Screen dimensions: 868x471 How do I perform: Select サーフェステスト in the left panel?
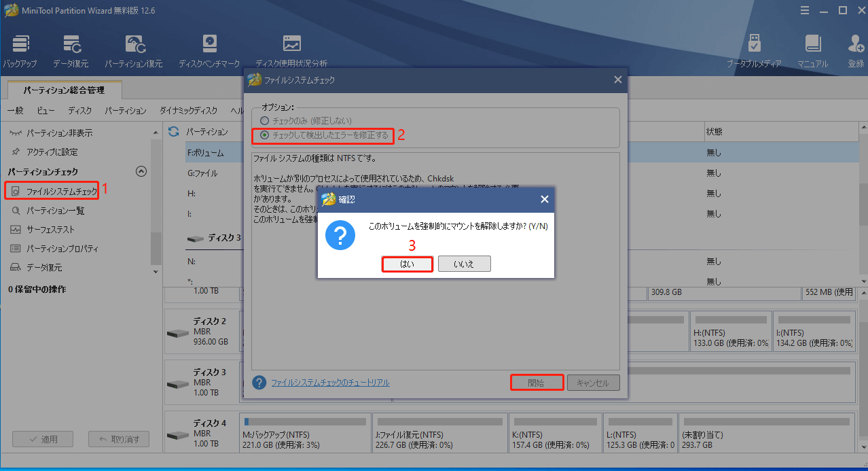50,230
